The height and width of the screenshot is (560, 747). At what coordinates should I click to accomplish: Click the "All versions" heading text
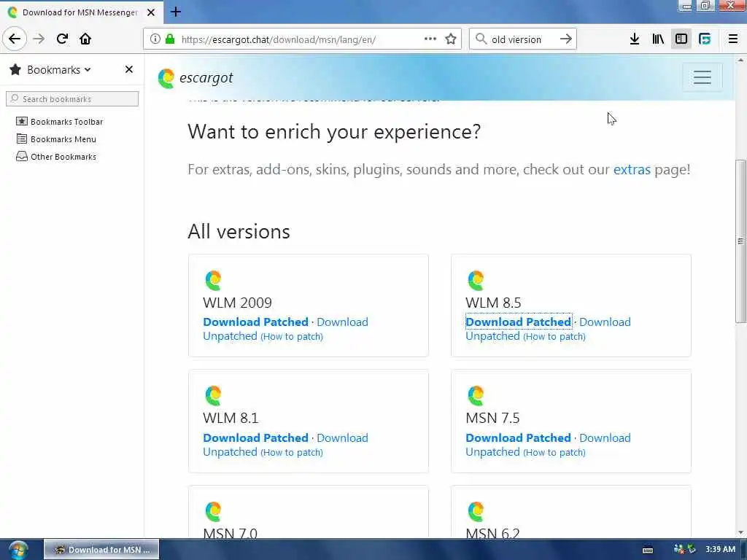[239, 232]
